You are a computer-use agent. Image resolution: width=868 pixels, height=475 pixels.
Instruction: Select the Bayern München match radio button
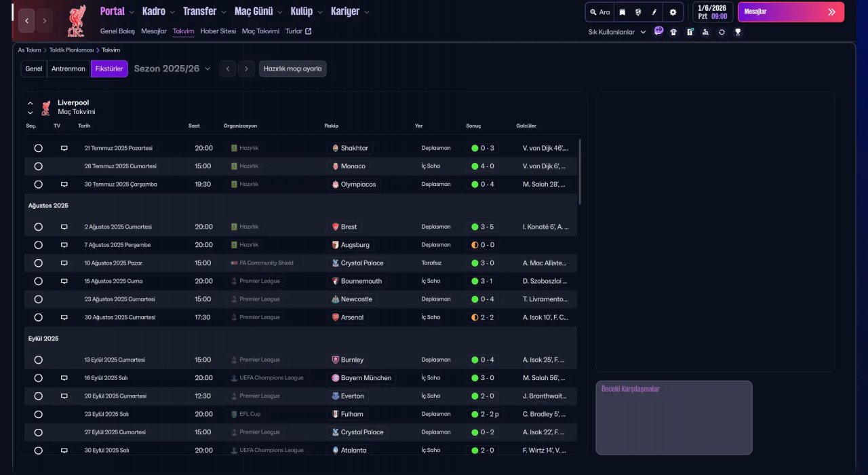point(38,378)
